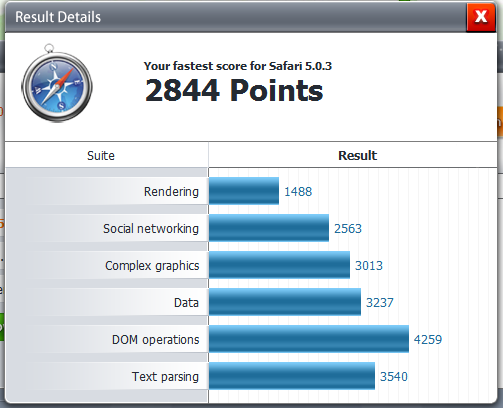
Task: Click the 'Your fastest score for Safari 5.0.3' heading
Action: (x=238, y=66)
